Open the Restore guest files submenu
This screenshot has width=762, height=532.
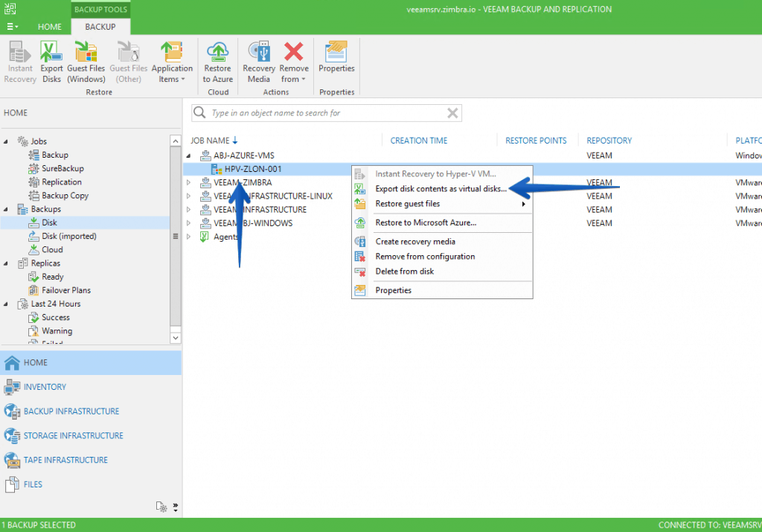tap(442, 204)
